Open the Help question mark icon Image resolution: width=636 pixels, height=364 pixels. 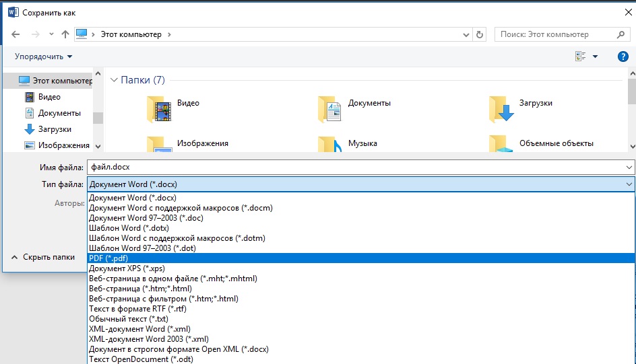(623, 57)
